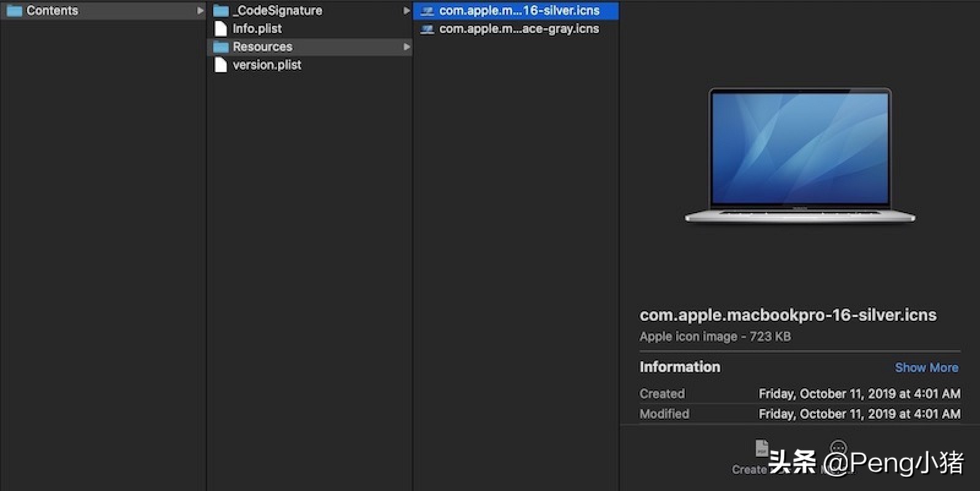
Task: Click the version.plist document icon
Action: 221,64
